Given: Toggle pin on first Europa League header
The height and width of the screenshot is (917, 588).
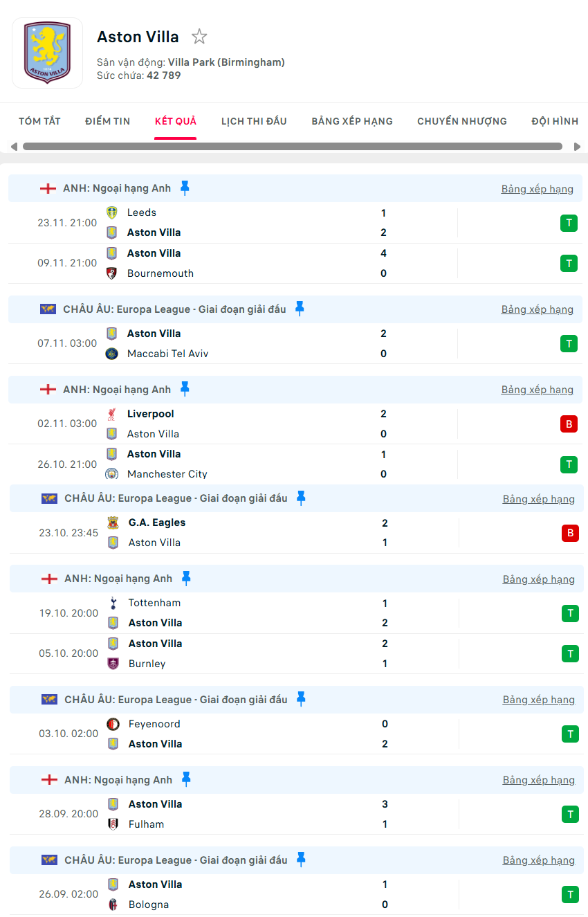Looking at the screenshot, I should click(300, 309).
